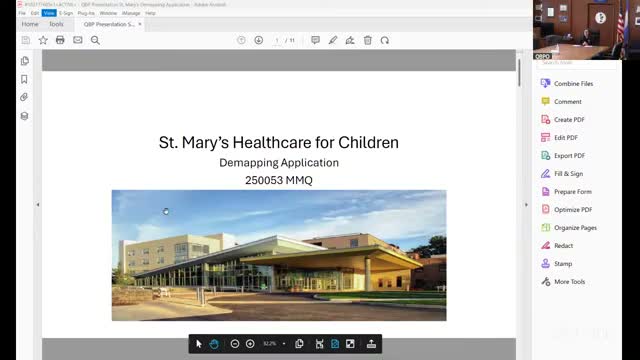Delete page with trash icon
Viewport: 640px width, 360px height.
click(x=368, y=40)
